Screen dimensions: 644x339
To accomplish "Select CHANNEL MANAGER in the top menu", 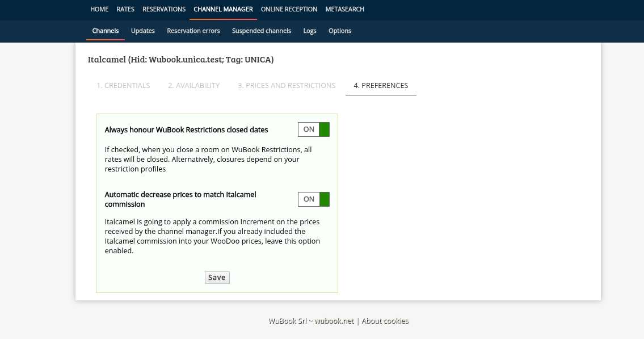I will point(223,9).
